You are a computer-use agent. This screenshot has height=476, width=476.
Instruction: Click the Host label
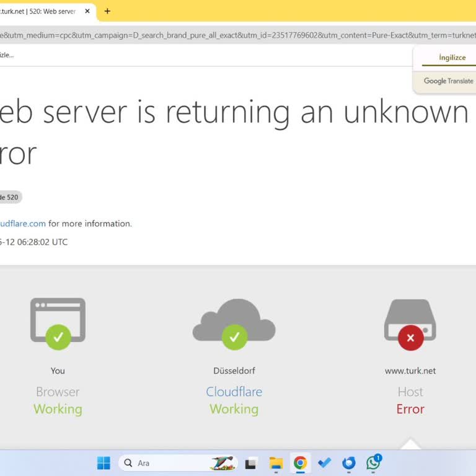[410, 392]
